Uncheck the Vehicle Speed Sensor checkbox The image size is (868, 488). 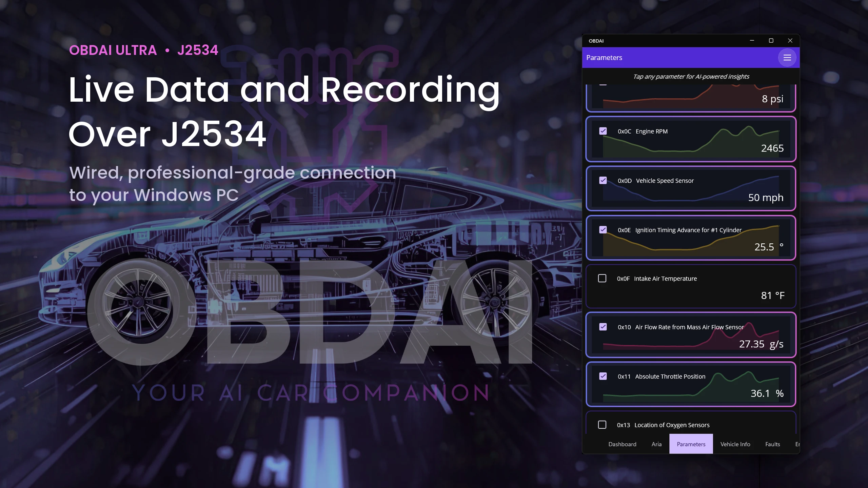click(603, 180)
